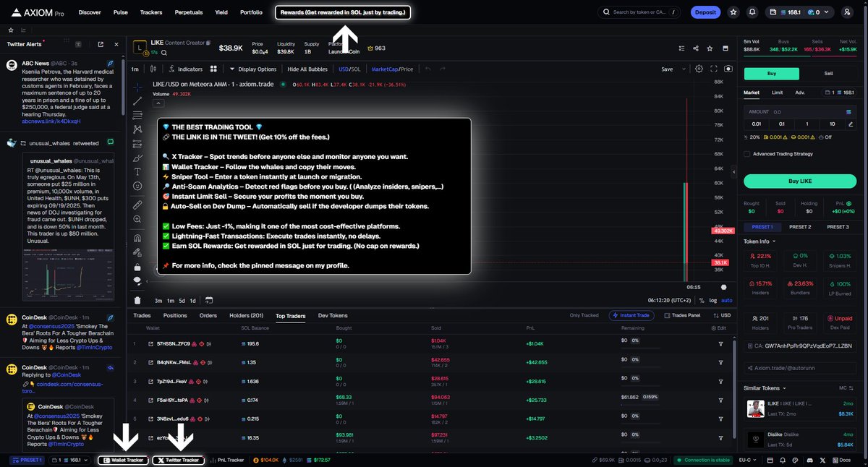Open watchlist star icon in top header
The height and width of the screenshot is (467, 868).
click(x=733, y=12)
